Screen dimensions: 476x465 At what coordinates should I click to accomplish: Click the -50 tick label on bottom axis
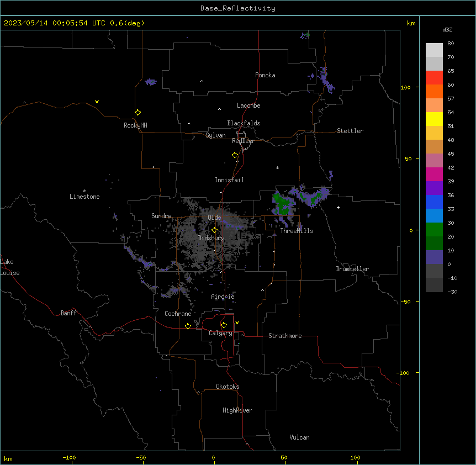coord(141,457)
